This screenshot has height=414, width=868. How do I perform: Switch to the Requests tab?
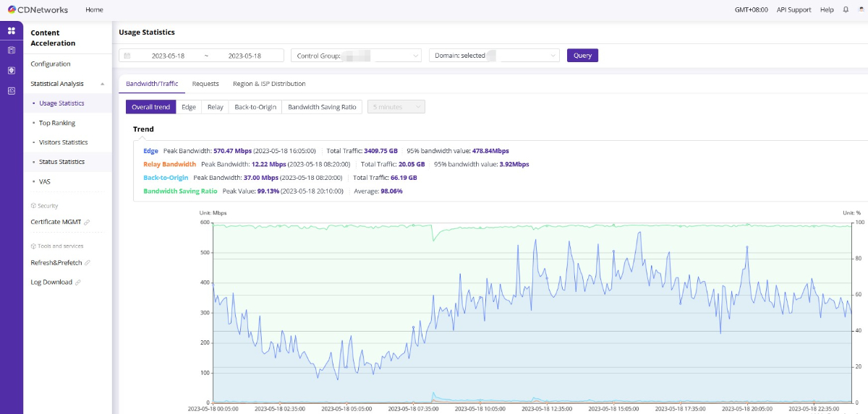coord(205,84)
